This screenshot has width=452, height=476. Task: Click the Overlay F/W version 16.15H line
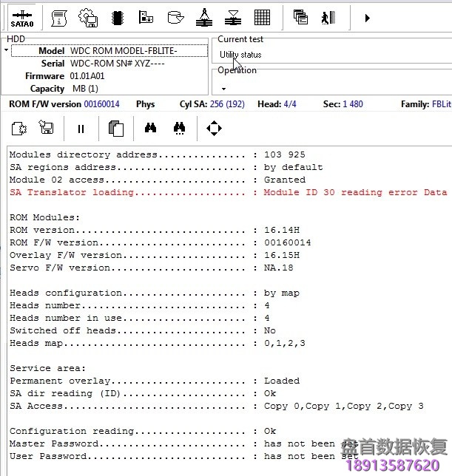coord(155,255)
